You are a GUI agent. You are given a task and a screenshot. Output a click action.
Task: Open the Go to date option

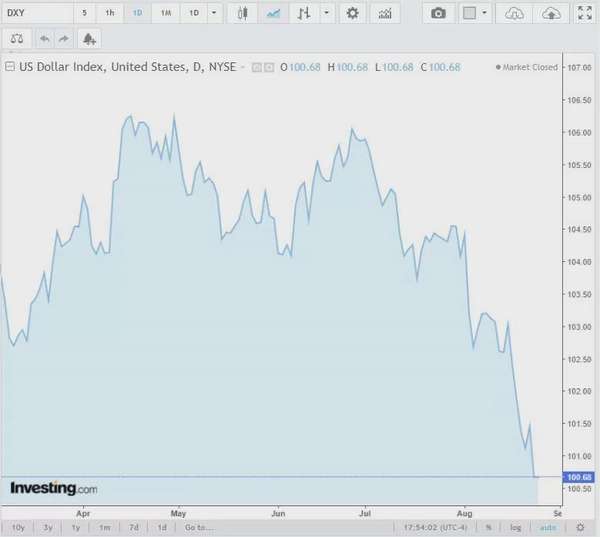[199, 528]
